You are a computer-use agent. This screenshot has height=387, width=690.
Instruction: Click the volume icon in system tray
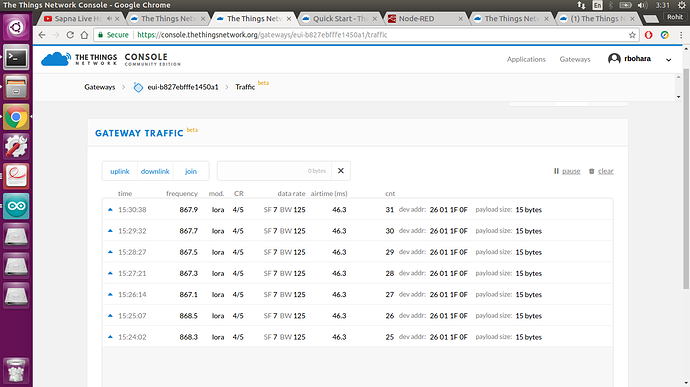(642, 5)
